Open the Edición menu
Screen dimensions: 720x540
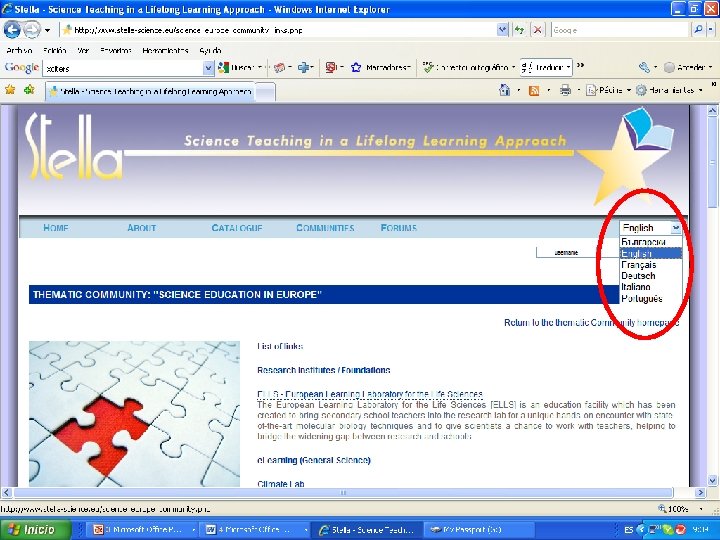click(55, 51)
